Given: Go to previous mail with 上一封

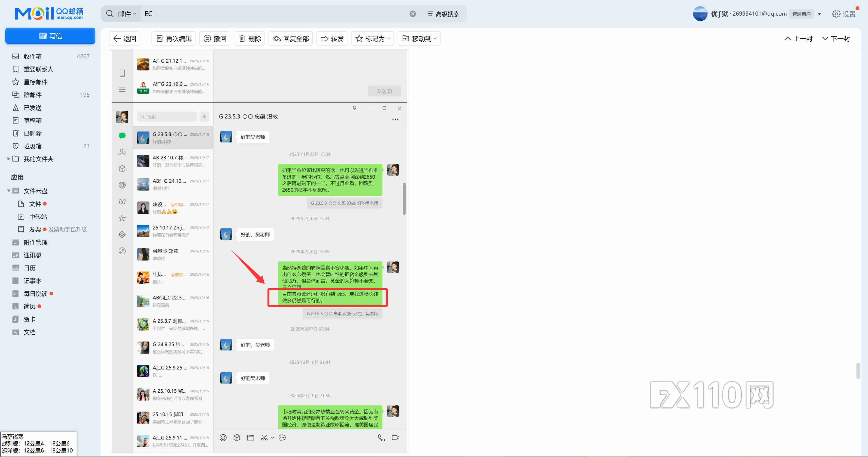Looking at the screenshot, I should 798,38.
